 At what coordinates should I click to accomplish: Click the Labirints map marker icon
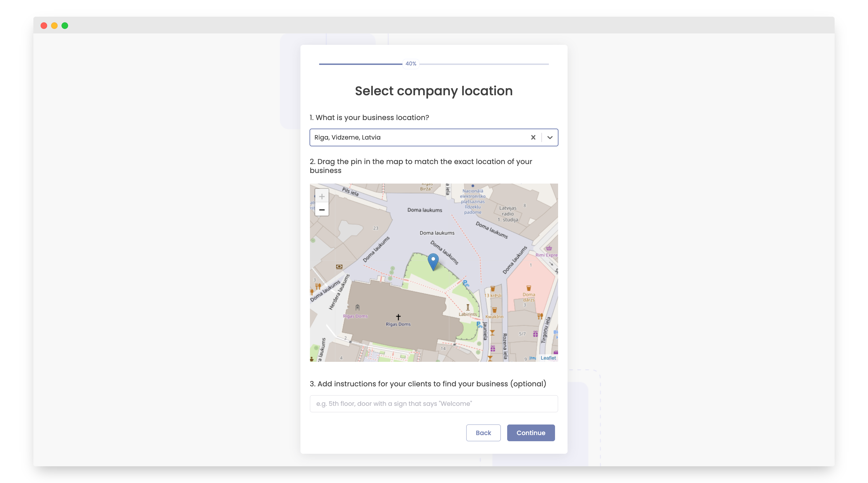(x=467, y=307)
